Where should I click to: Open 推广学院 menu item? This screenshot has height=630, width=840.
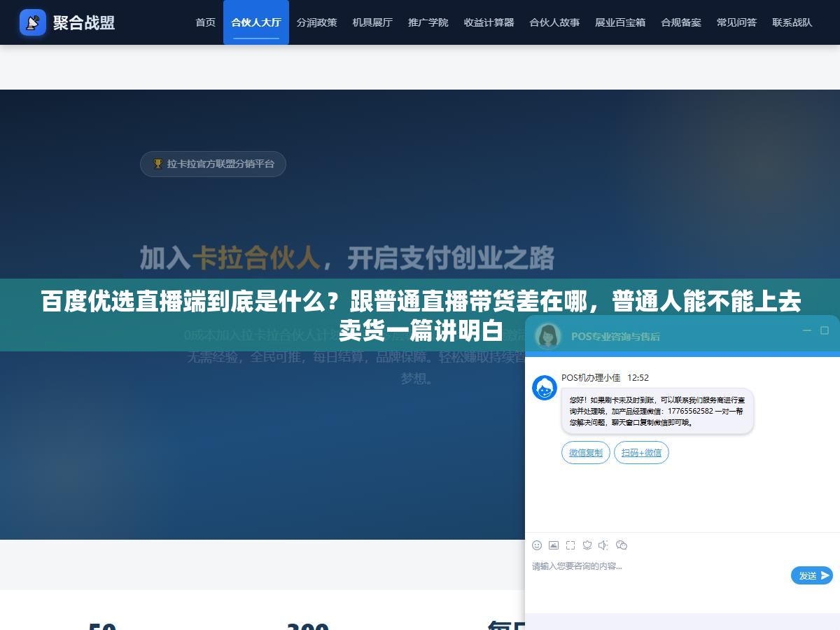pyautogui.click(x=428, y=22)
